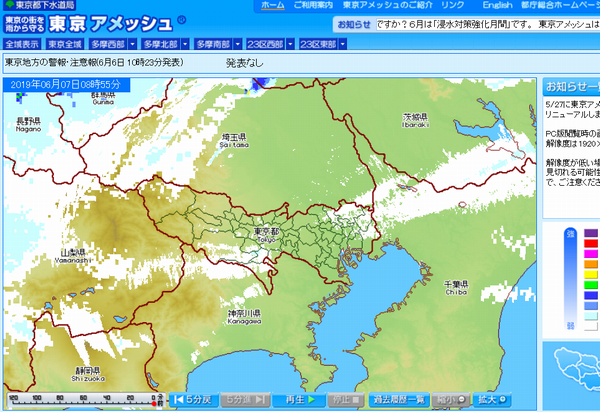Step forward with the 5分進 button
This screenshot has height=412, width=600.
[x=245, y=400]
